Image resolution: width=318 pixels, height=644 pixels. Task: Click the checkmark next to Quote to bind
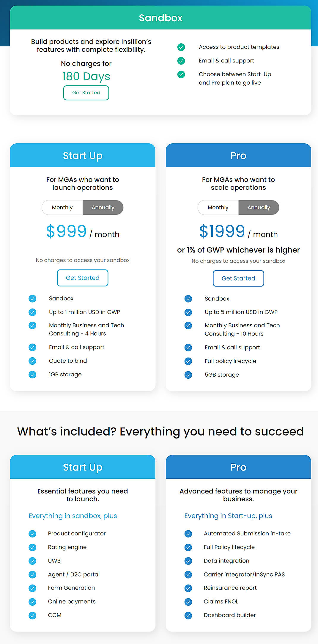click(x=32, y=361)
